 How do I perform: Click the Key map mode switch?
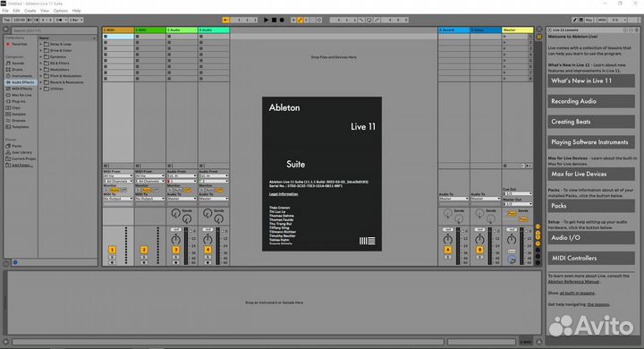(589, 20)
